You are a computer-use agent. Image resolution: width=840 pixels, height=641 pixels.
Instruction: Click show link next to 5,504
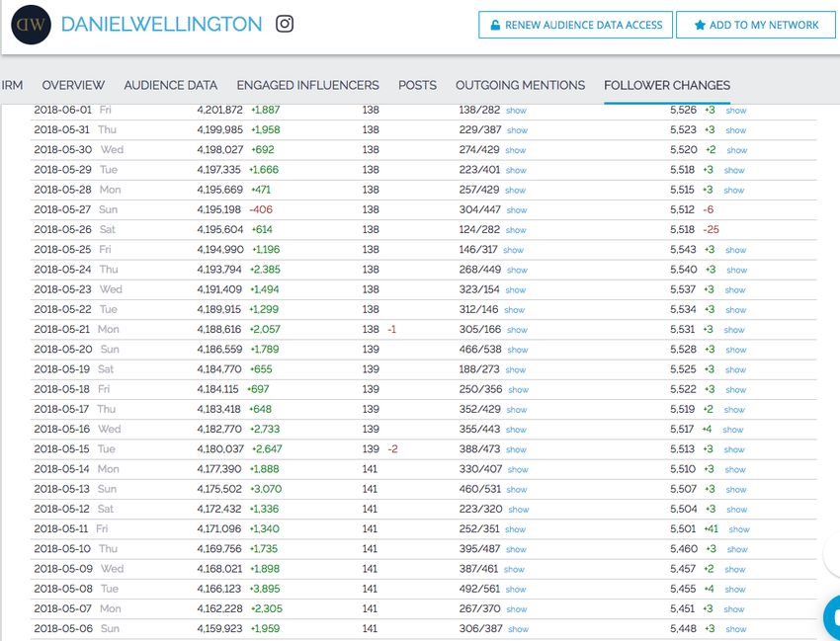point(736,510)
